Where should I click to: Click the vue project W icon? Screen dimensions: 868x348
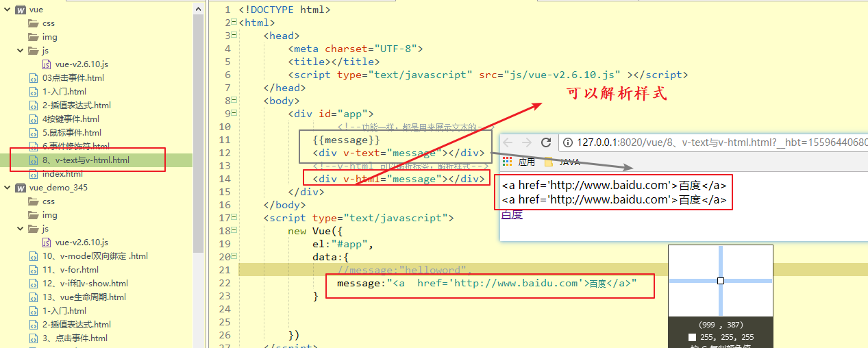tap(20, 10)
